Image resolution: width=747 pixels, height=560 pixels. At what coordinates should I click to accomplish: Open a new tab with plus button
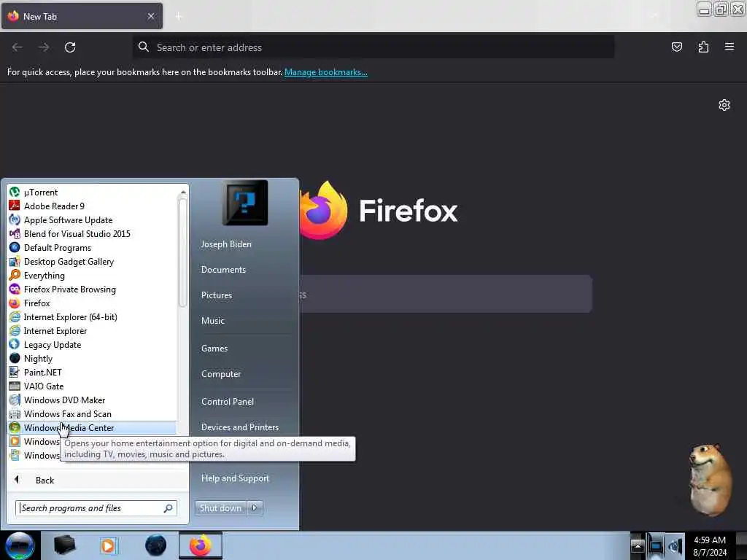[179, 16]
